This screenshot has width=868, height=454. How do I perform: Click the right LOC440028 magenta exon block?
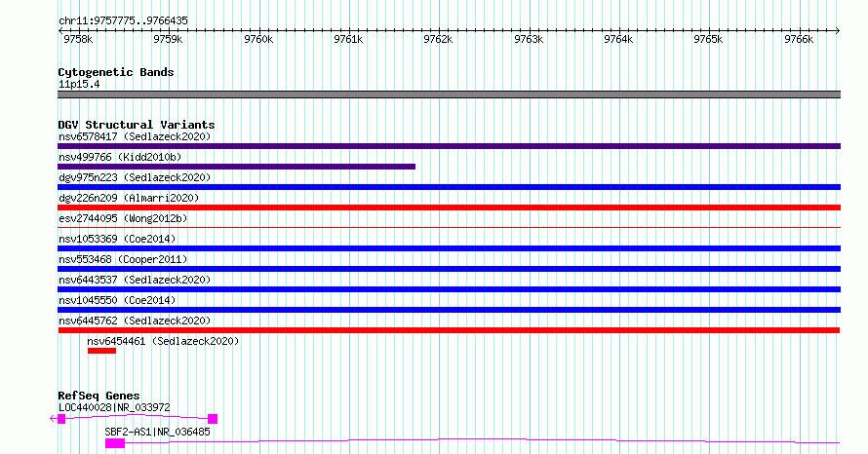click(x=213, y=419)
